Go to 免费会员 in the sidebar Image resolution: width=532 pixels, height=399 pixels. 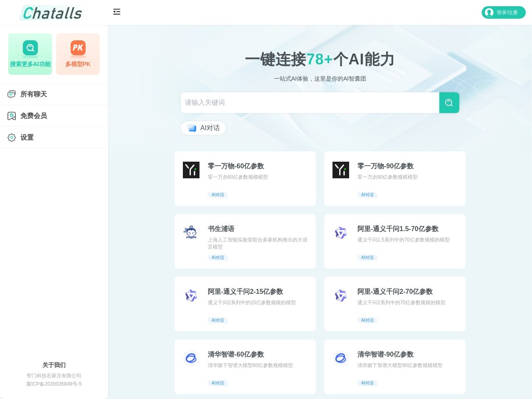(34, 116)
